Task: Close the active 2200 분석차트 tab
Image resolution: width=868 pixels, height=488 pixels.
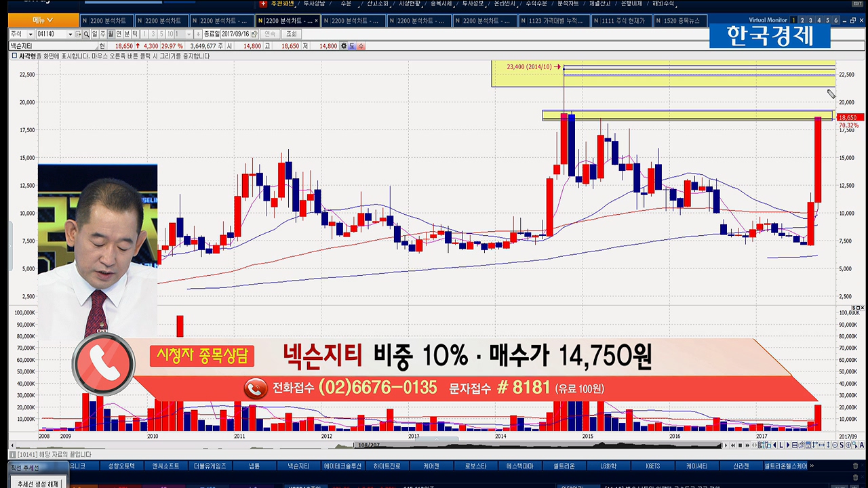Action: pyautogui.click(x=316, y=21)
